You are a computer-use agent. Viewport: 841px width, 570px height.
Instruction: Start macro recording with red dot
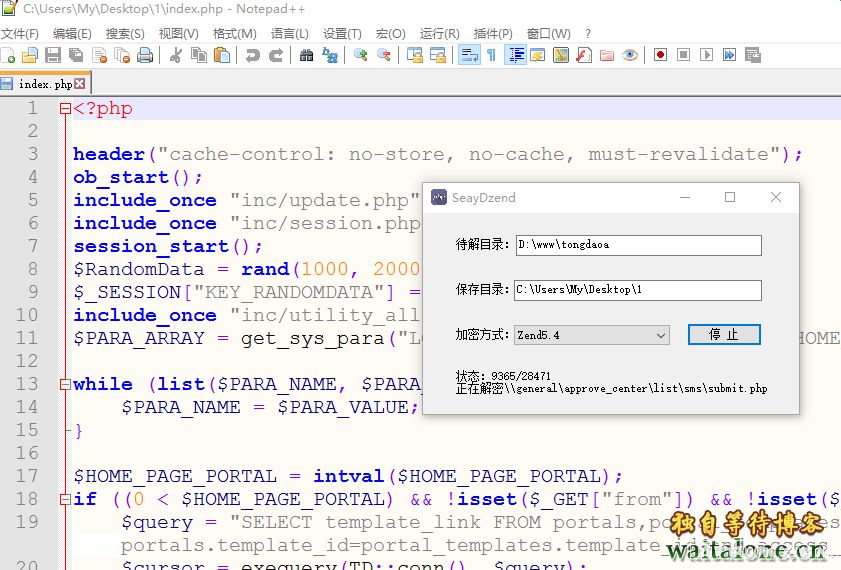click(x=660, y=55)
